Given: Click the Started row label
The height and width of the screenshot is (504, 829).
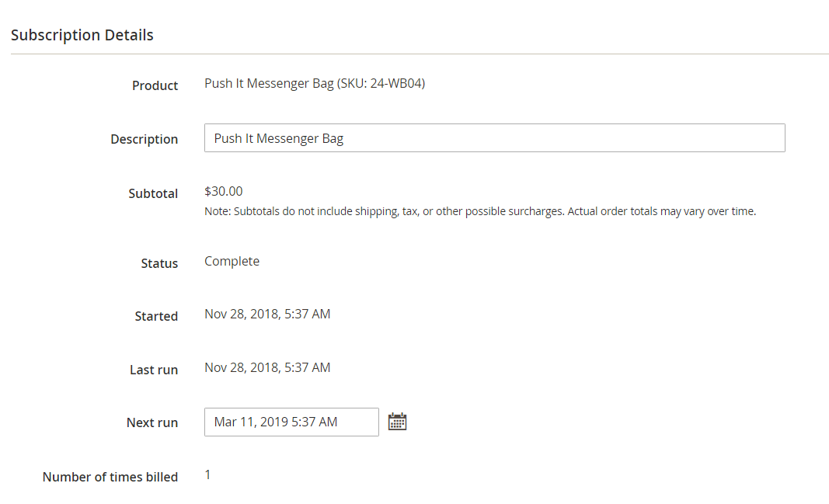Looking at the screenshot, I should tap(156, 316).
